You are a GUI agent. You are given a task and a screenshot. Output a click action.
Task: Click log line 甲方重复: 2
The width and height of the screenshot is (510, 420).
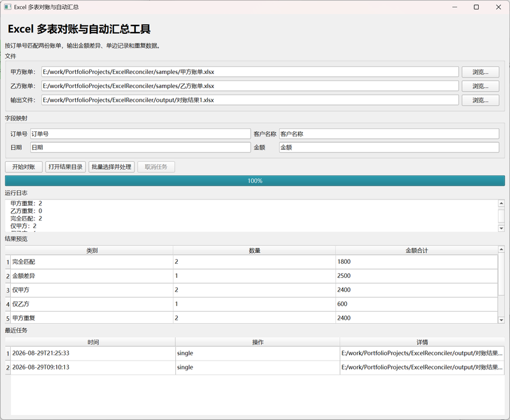(x=26, y=203)
